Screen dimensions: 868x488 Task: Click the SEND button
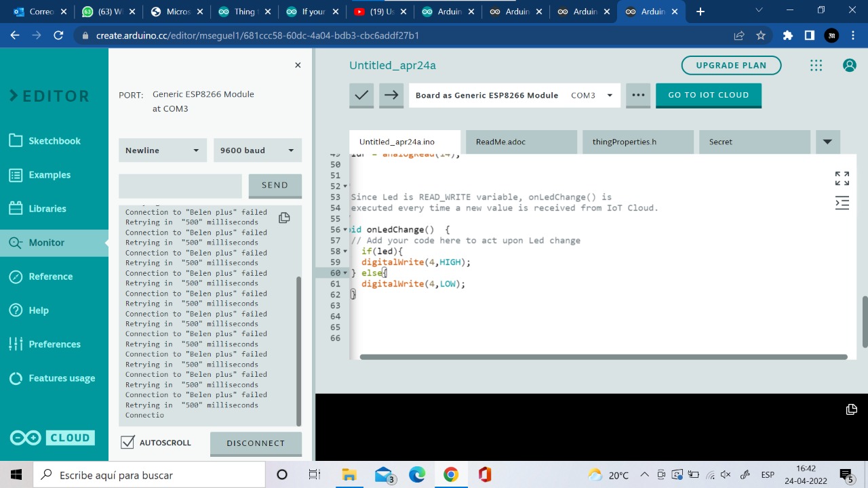tap(275, 185)
